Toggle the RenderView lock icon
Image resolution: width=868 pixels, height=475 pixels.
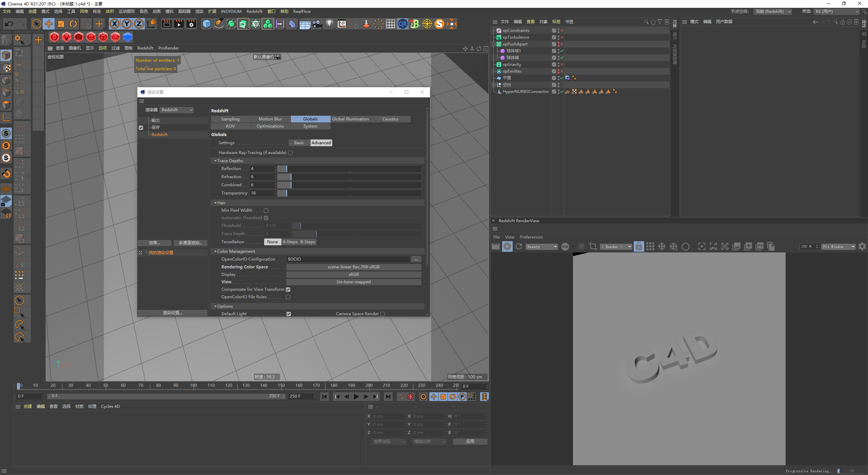(638, 247)
